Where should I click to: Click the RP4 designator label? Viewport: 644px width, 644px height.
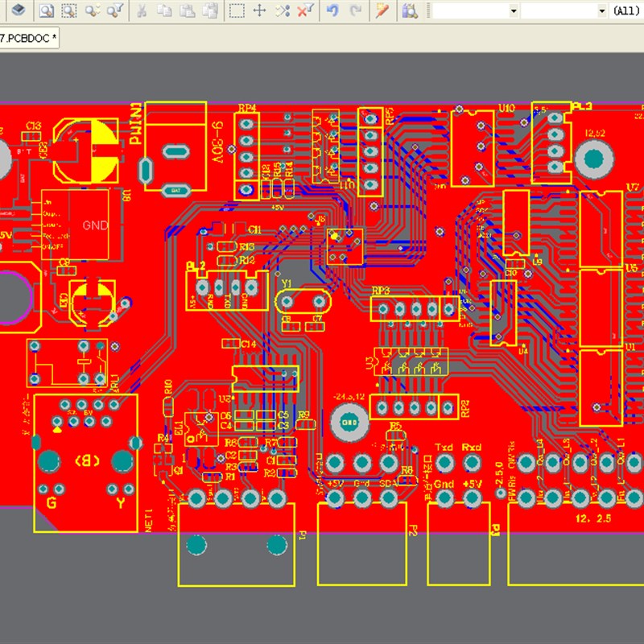[x=247, y=108]
